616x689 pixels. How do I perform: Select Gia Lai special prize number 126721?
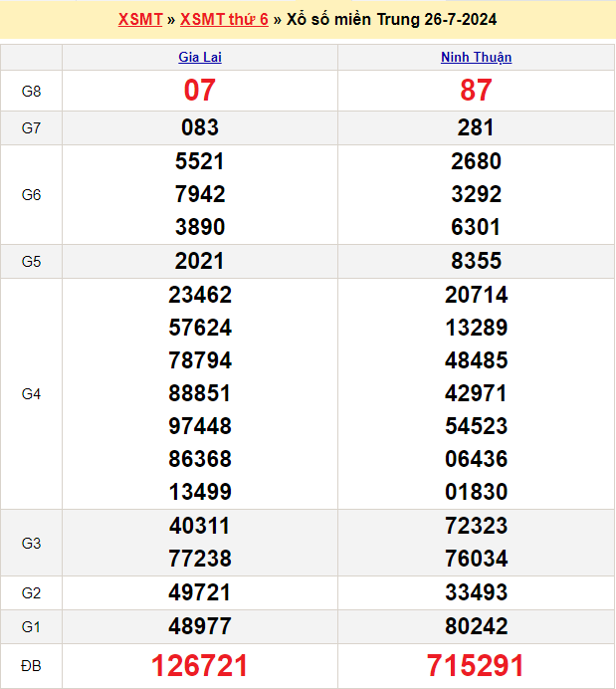click(x=200, y=666)
